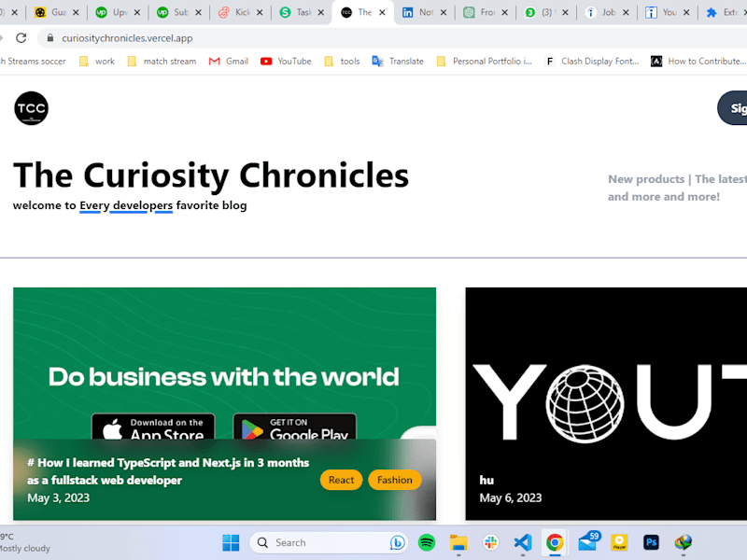The image size is (747, 560).
Task: Click the Chrome taskbar icon
Action: tap(555, 543)
